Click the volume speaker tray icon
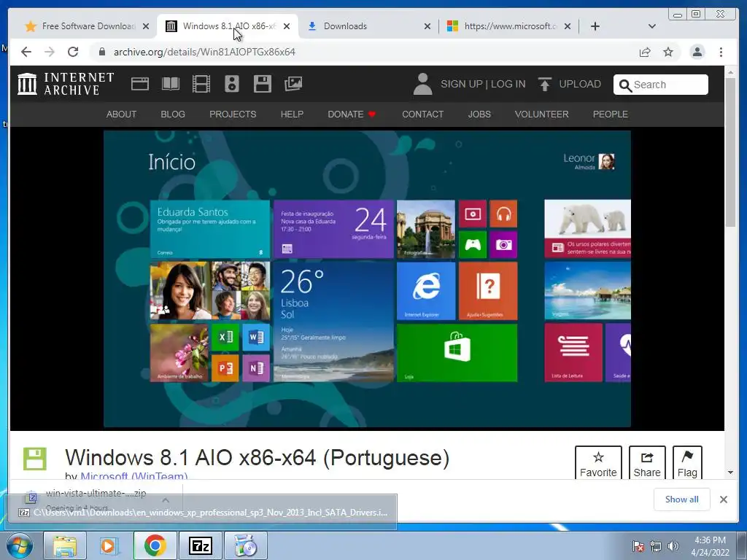This screenshot has width=747, height=560. tap(673, 546)
